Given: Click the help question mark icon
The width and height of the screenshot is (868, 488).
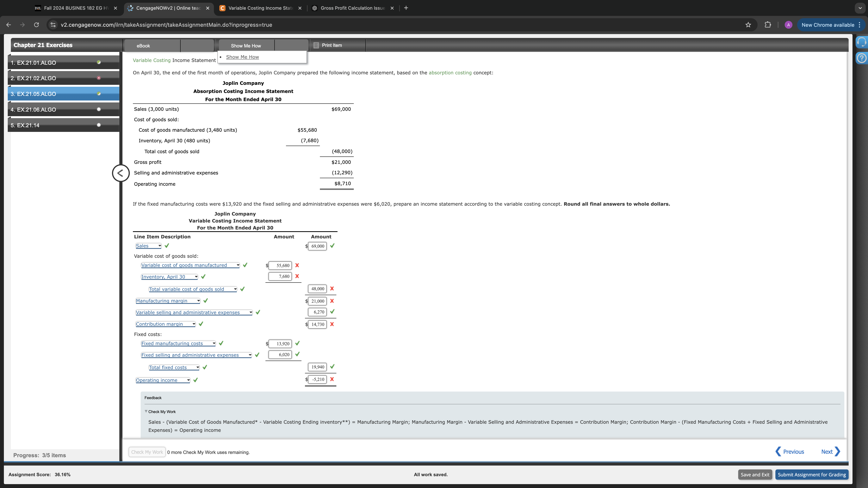Looking at the screenshot, I should point(861,59).
